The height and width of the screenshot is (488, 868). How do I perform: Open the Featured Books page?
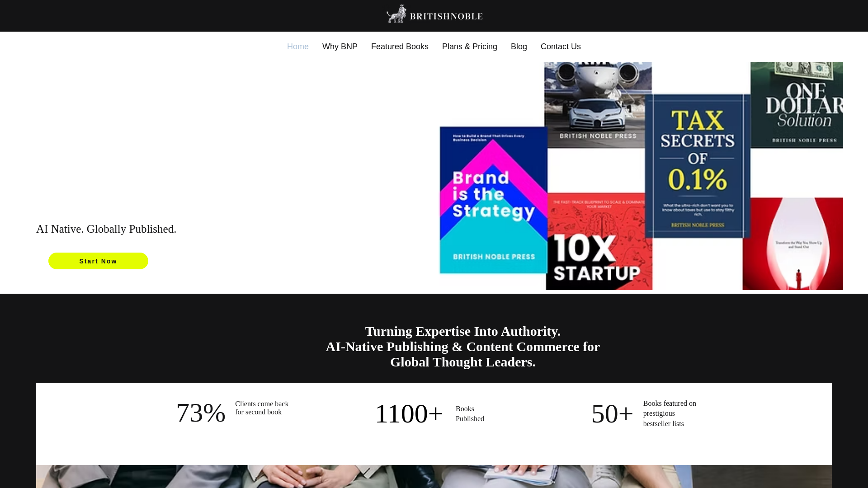(400, 47)
